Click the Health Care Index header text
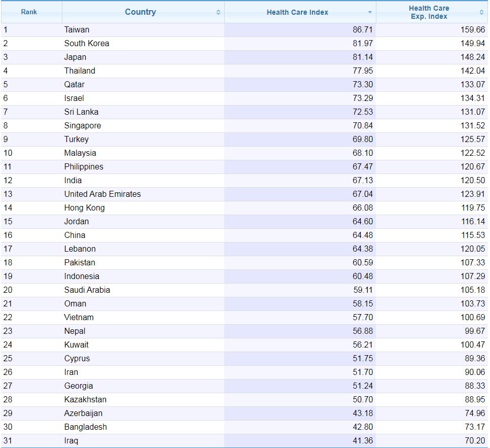The height and width of the screenshot is (448, 490). (x=297, y=12)
